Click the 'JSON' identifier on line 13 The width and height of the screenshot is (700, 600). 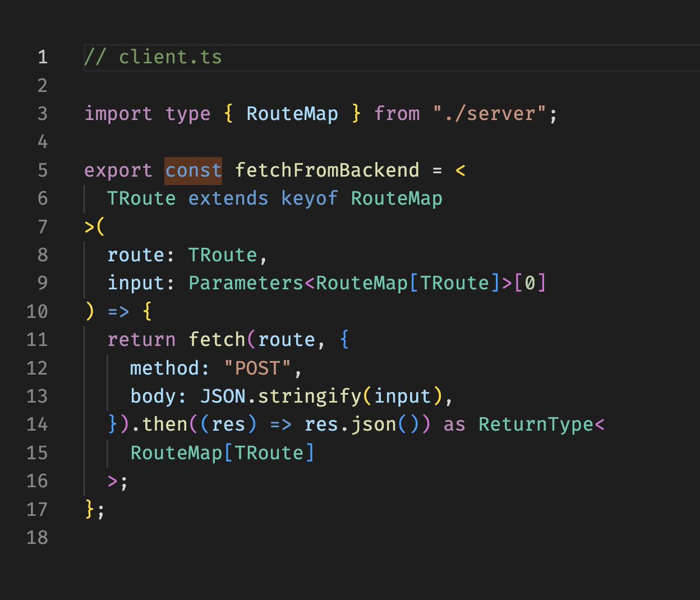tap(222, 396)
